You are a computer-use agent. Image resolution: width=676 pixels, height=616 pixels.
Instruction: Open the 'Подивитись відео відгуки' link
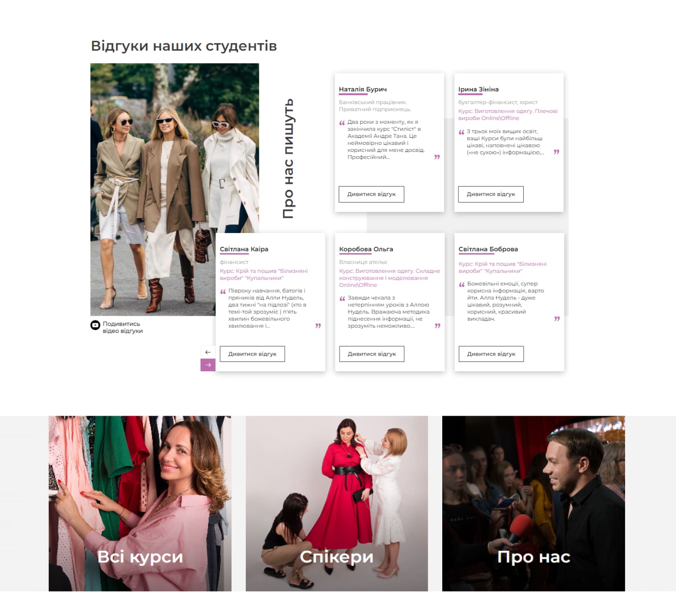click(x=122, y=327)
